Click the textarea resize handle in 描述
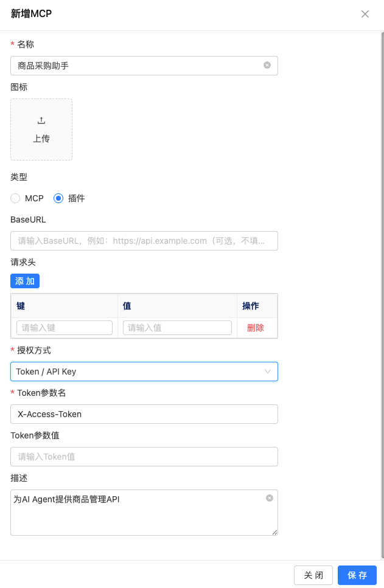This screenshot has width=384, height=588. (274, 532)
